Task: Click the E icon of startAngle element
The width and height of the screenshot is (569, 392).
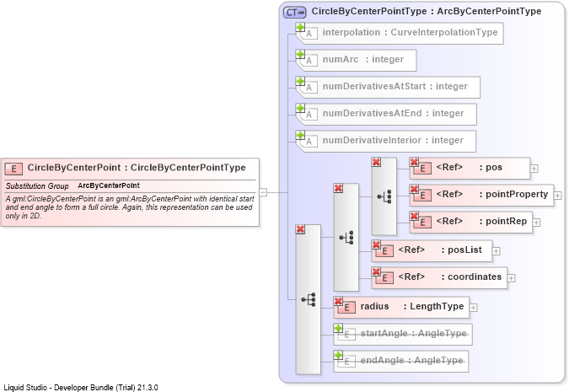Action: pos(346,335)
